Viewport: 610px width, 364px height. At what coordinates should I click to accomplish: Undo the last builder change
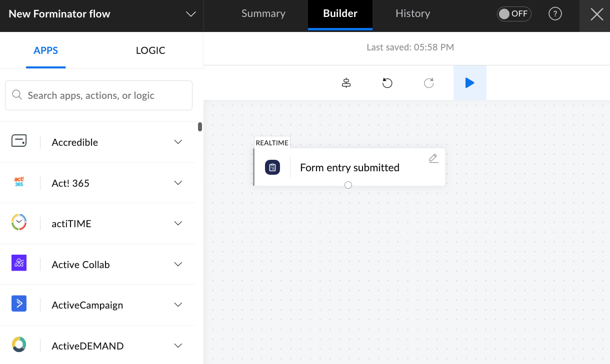(x=387, y=83)
